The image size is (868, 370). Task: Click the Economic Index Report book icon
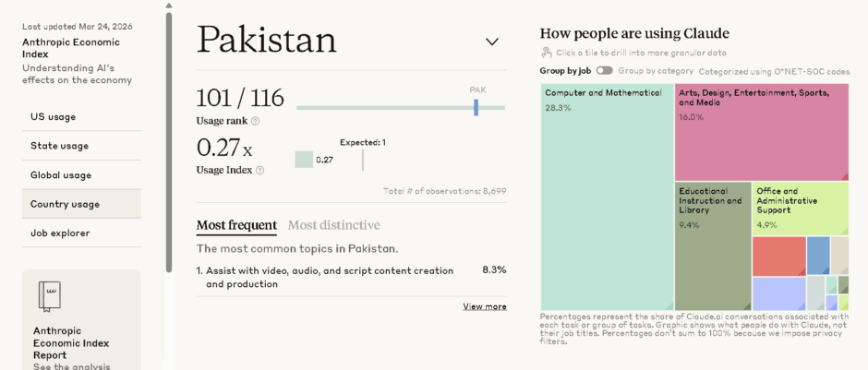tap(49, 295)
